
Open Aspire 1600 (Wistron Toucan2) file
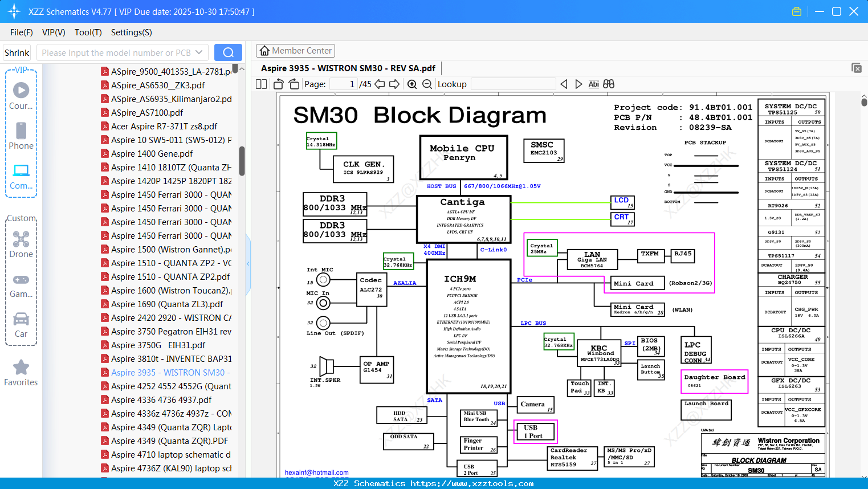(x=172, y=290)
